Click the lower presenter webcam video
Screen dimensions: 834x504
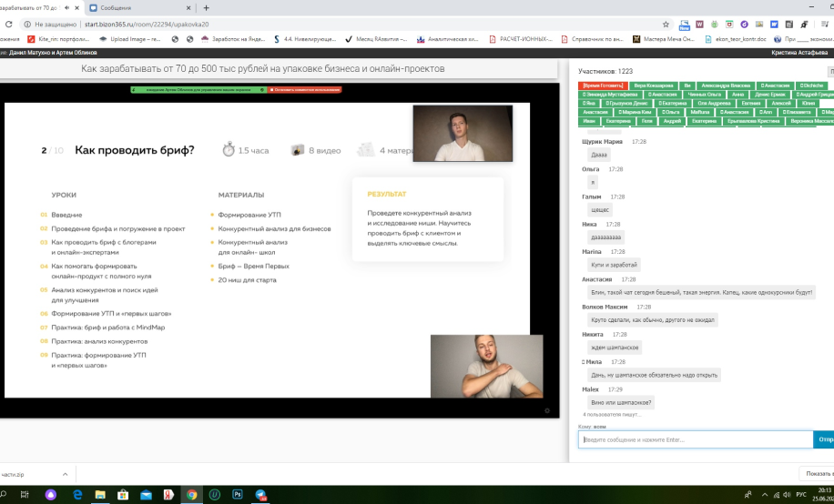coord(486,366)
